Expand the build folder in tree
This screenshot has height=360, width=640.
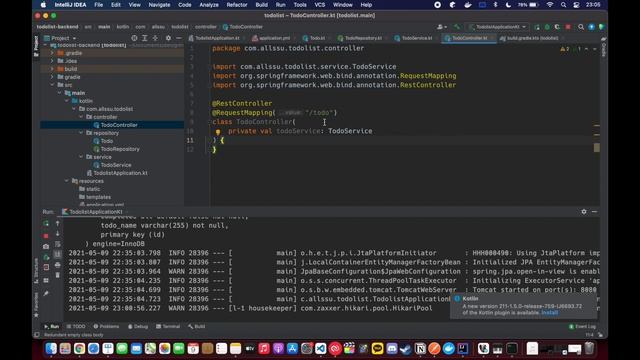click(x=52, y=69)
